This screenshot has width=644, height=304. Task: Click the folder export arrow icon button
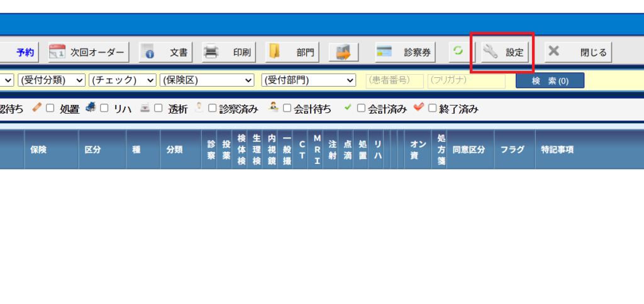click(x=343, y=53)
